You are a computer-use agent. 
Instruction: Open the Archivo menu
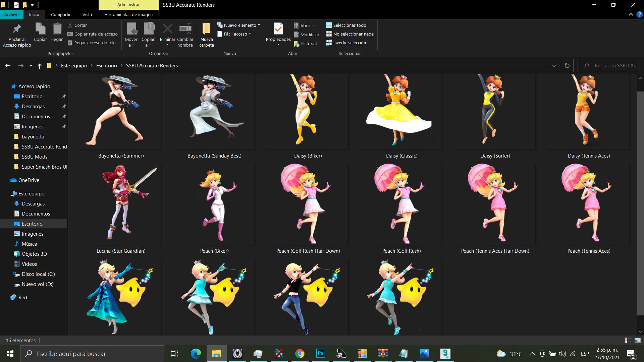click(x=12, y=14)
